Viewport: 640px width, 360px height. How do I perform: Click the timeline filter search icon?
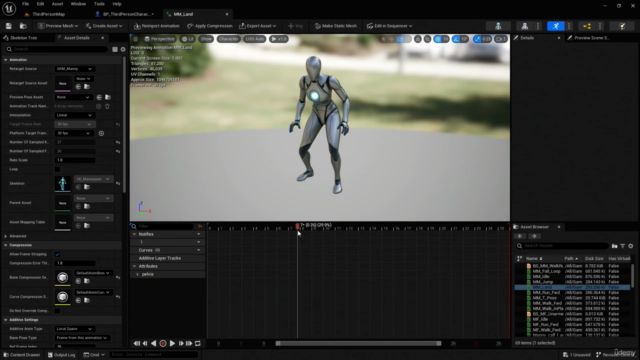[x=134, y=226]
